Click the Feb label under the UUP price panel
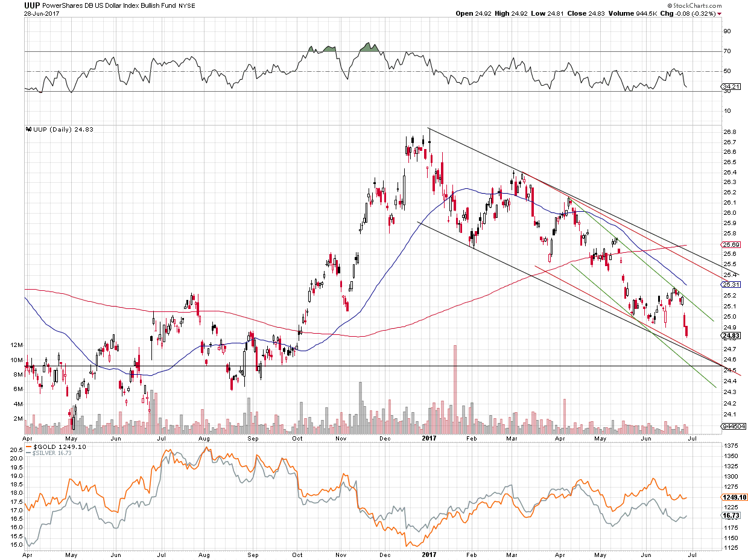Image resolution: width=748 pixels, height=560 pixels. click(x=472, y=438)
